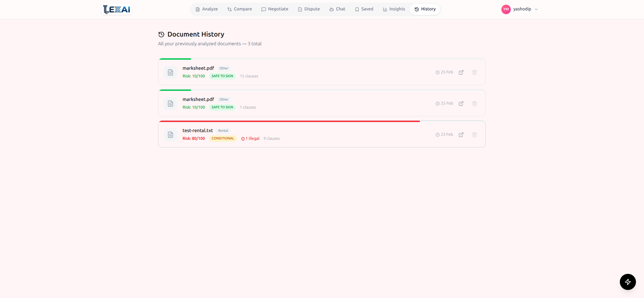Click the '23 Feb' date on test-rental.txt
Viewport: 644px width, 298px height.
pos(444,134)
